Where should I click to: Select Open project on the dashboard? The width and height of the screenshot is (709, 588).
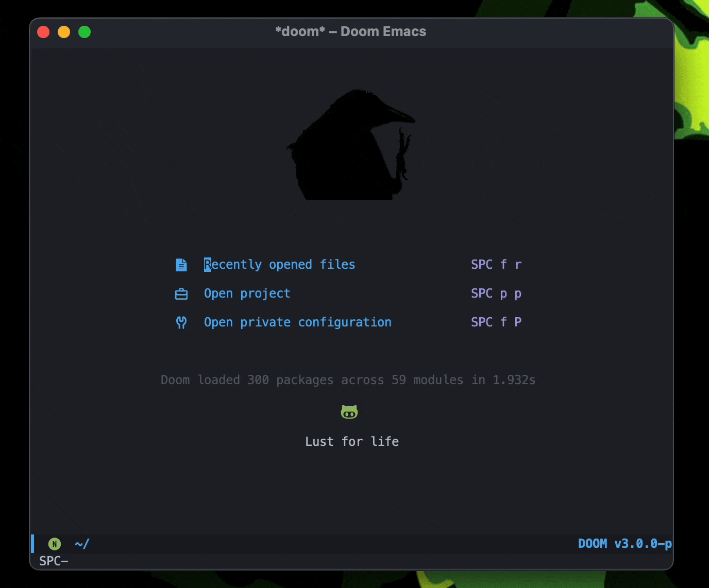247,293
